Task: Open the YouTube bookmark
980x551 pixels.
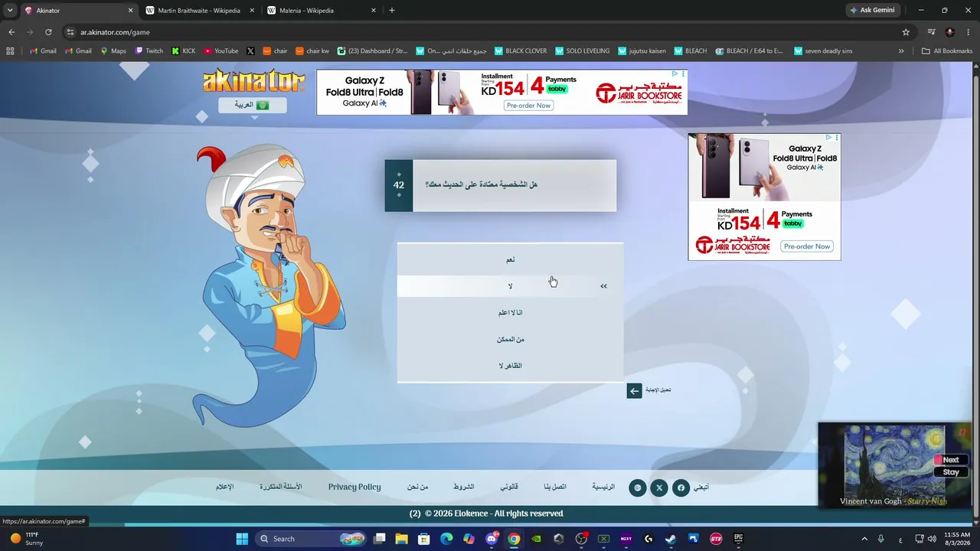Action: click(x=220, y=51)
